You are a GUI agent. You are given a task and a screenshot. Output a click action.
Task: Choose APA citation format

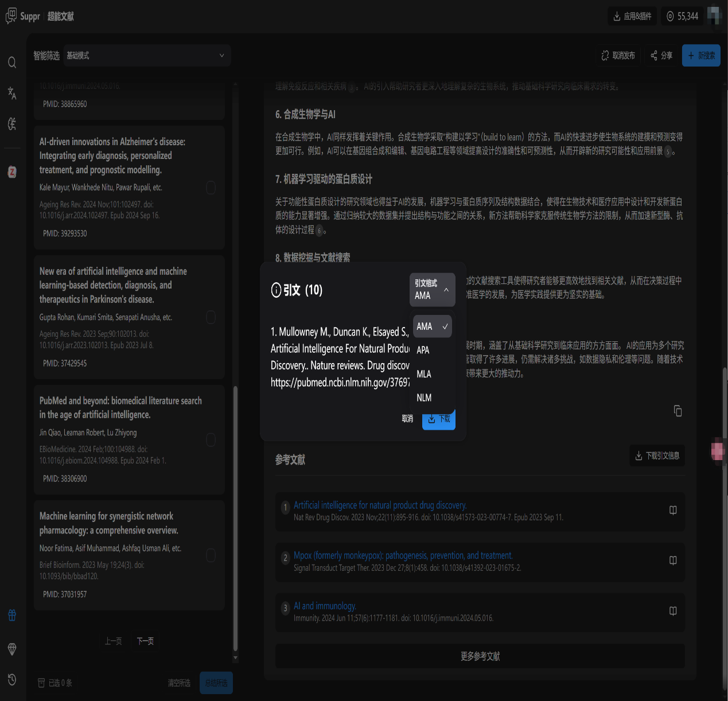coord(423,350)
